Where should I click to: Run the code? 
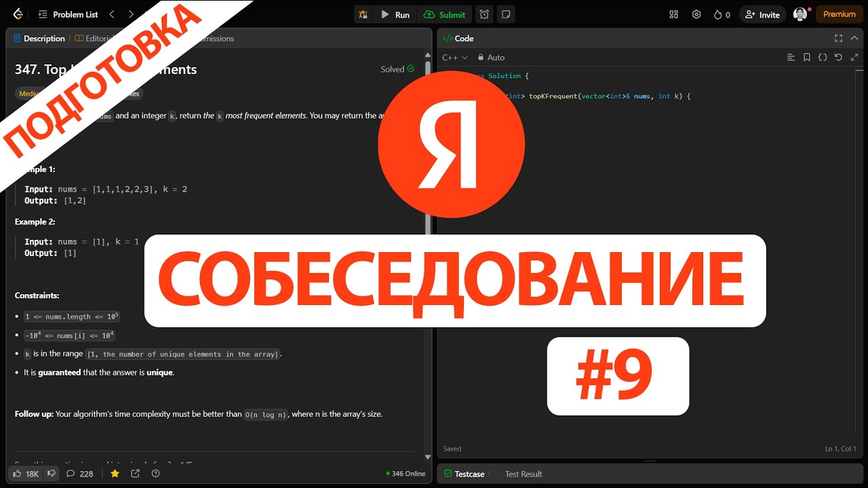[x=395, y=14]
